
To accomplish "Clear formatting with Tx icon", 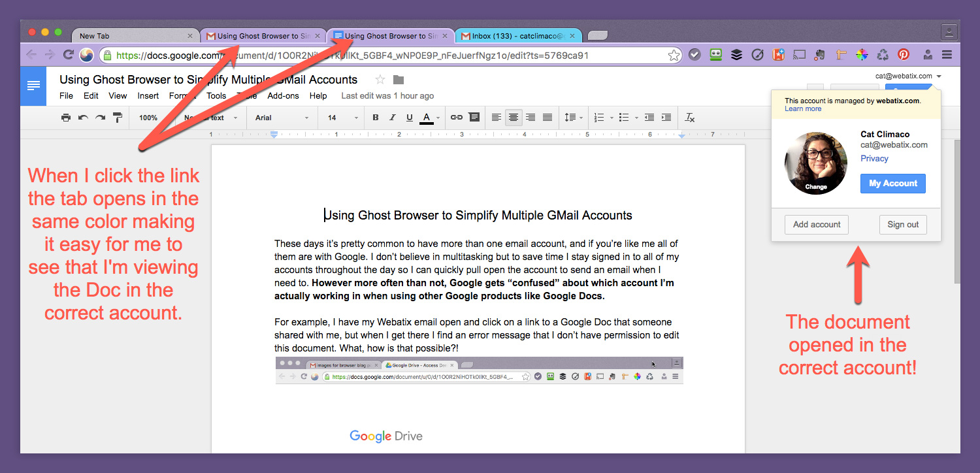I will click(690, 118).
